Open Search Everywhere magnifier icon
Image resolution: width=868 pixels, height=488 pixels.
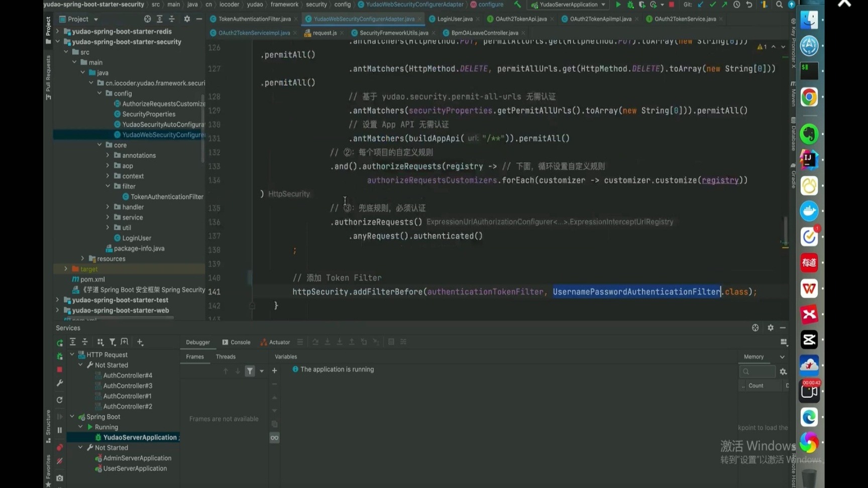click(779, 5)
